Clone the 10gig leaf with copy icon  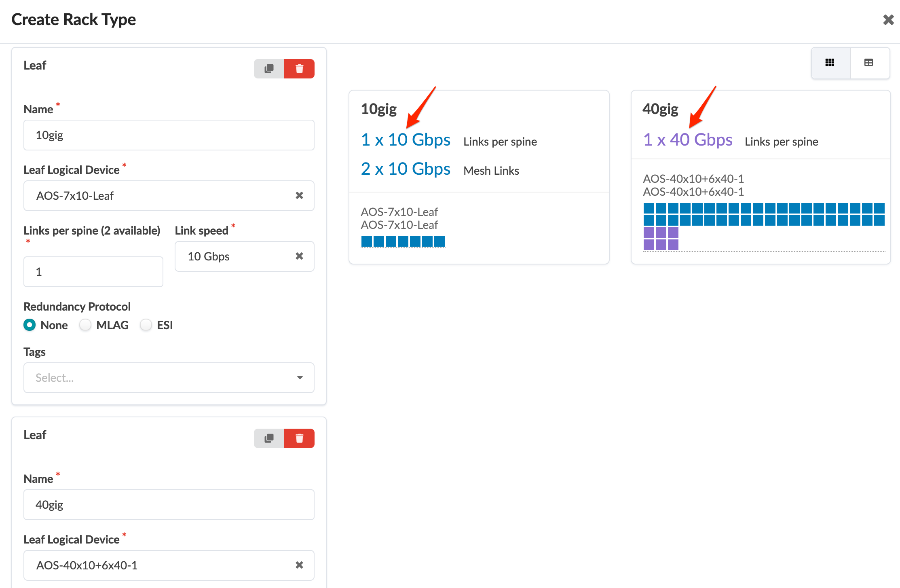(x=269, y=69)
